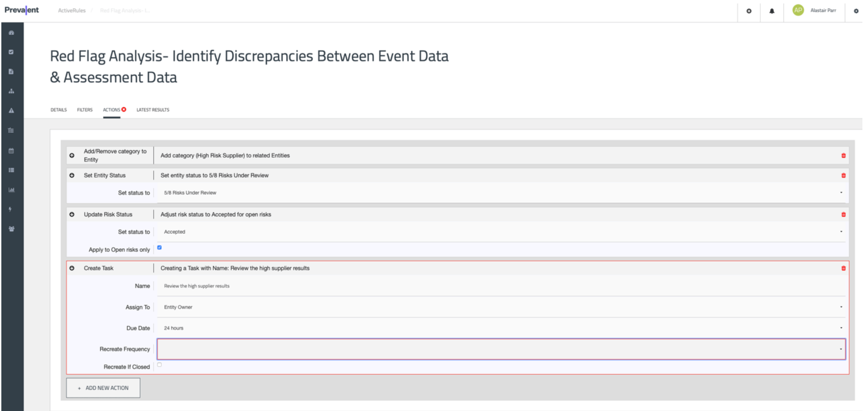Click the 'Apply to Open risks only' label
Viewport: 868px width, 411px height.
coord(119,250)
